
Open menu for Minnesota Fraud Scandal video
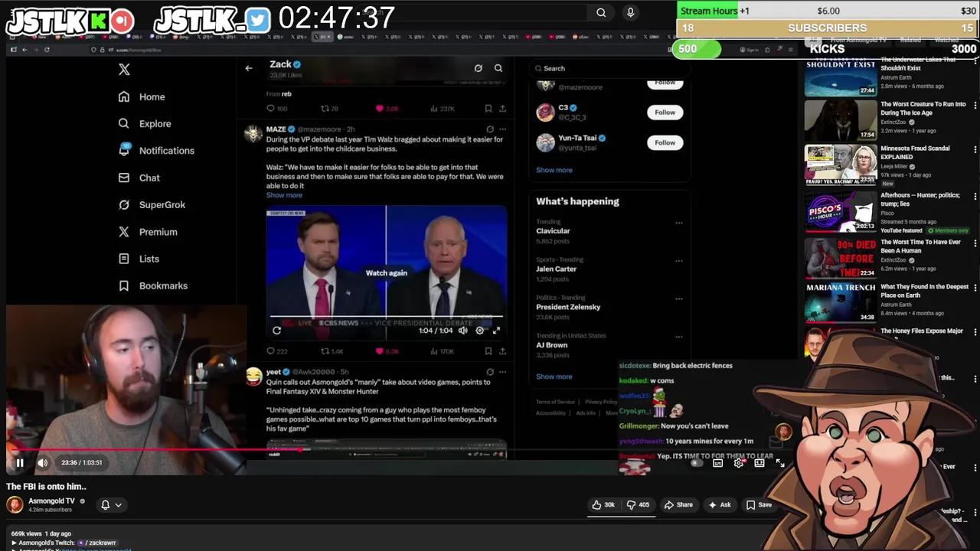(x=975, y=149)
